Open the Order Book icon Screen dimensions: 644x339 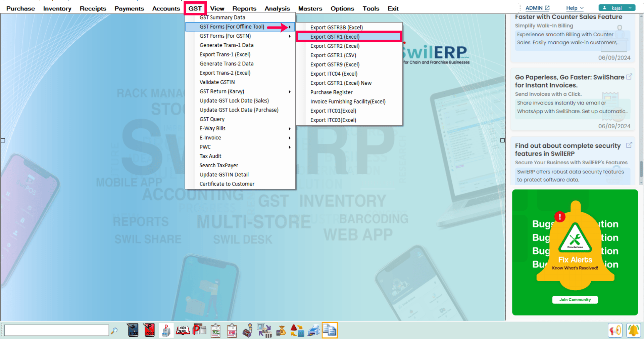point(183,330)
